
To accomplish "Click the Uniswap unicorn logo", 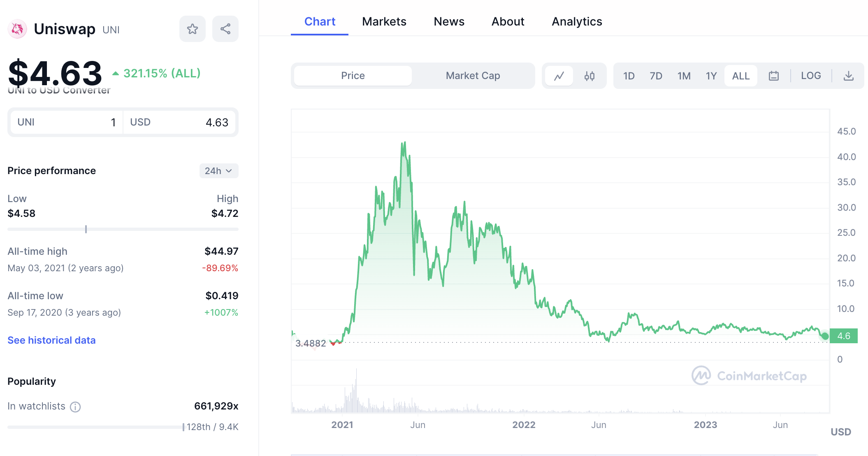I will (x=17, y=29).
